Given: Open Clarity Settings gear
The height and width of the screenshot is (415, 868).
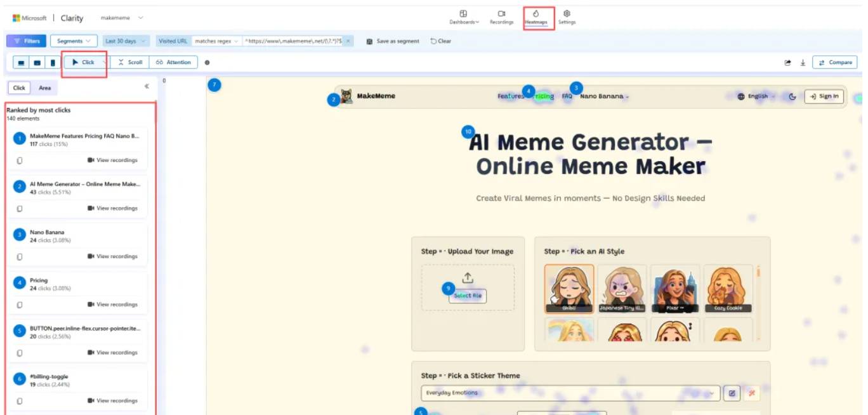Looking at the screenshot, I should [x=567, y=17].
